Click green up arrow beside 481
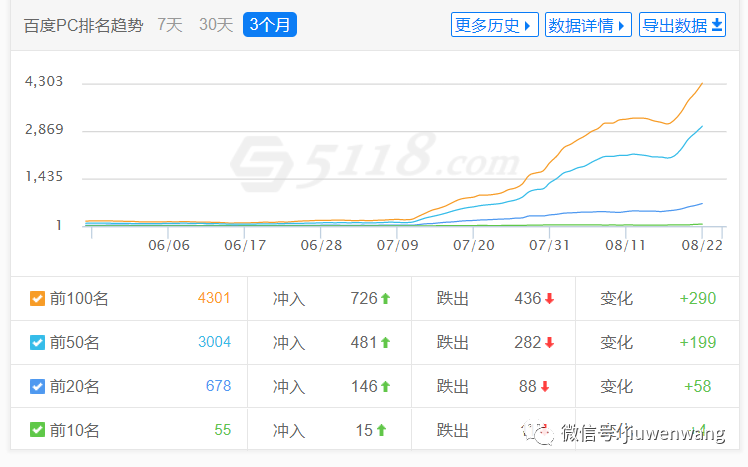This screenshot has height=467, width=748. [385, 342]
